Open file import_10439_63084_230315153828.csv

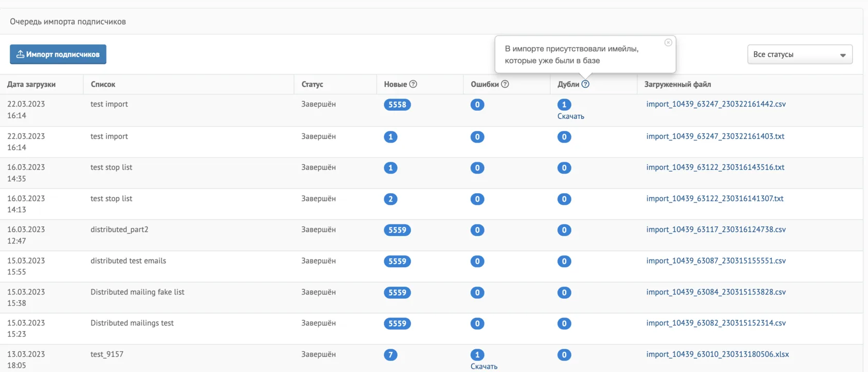tap(716, 292)
